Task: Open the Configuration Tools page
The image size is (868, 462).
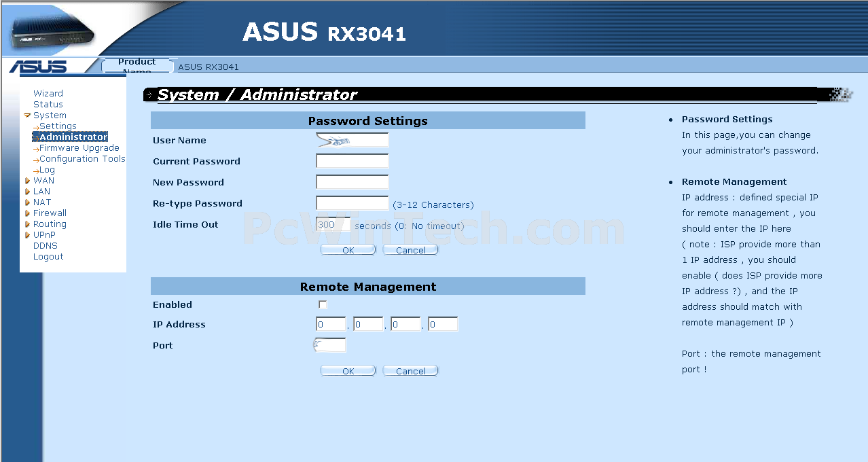Action: 82,159
